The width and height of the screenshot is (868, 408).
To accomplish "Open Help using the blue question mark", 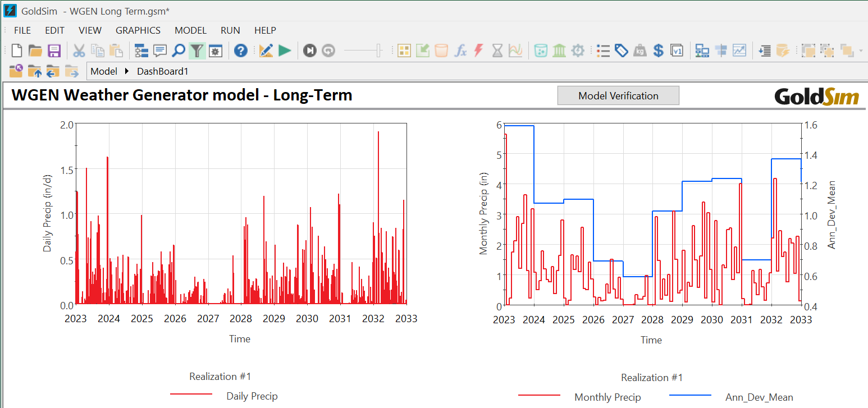I will (x=241, y=51).
